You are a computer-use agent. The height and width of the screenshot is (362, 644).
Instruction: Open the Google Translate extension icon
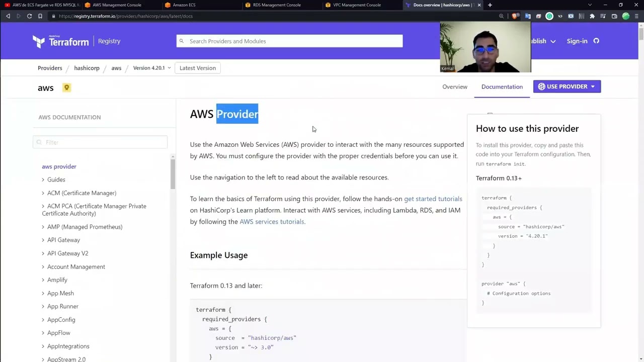point(528,16)
